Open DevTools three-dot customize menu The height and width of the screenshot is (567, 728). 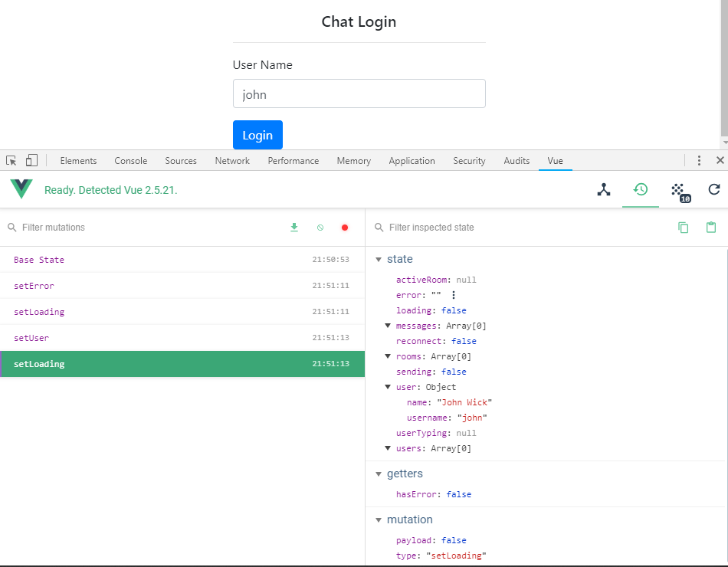[699, 161]
